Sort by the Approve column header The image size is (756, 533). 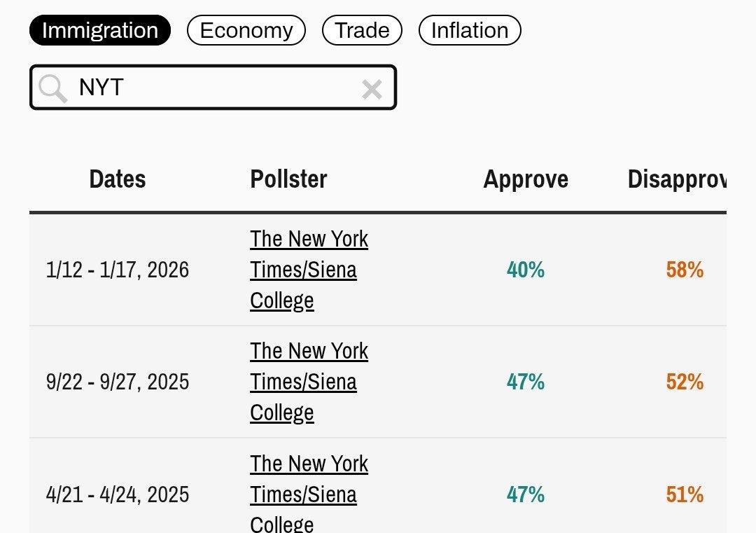point(526,179)
